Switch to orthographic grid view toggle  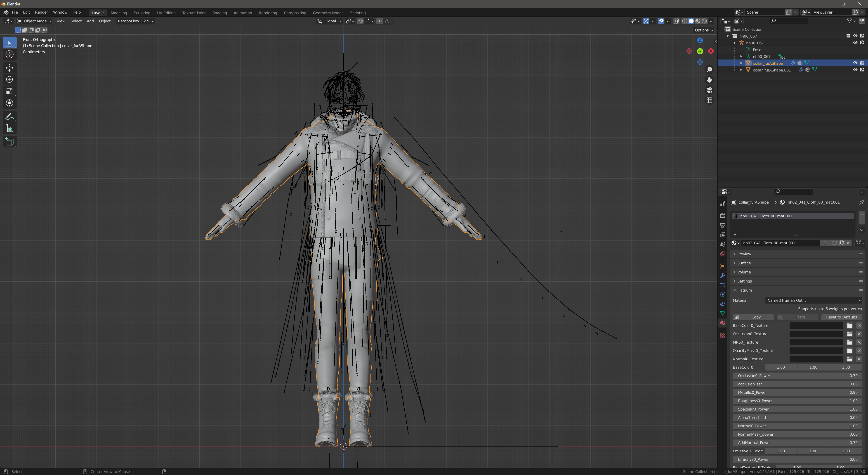click(x=709, y=100)
